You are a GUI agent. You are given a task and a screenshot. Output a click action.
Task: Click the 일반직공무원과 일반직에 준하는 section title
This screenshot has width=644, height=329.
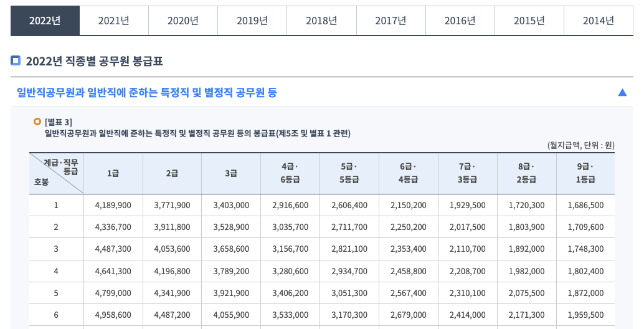point(146,92)
